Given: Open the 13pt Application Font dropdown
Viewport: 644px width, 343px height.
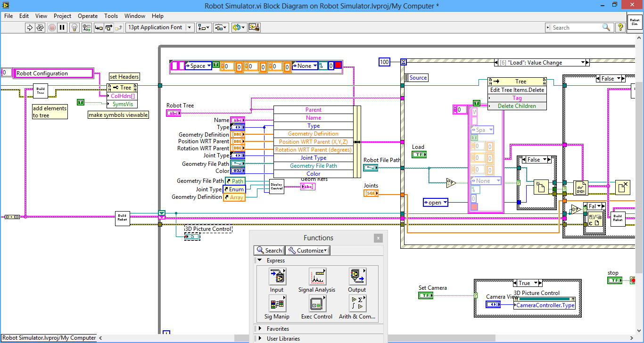Looking at the screenshot, I should tap(160, 27).
